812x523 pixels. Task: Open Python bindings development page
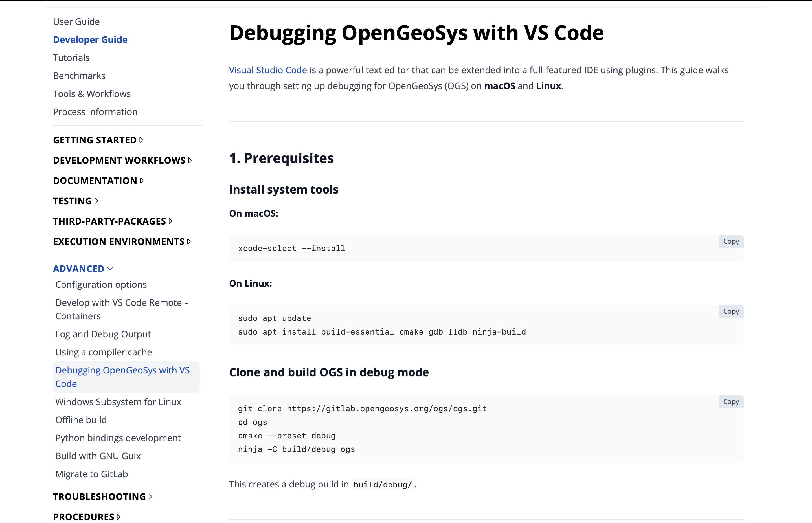pyautogui.click(x=118, y=438)
